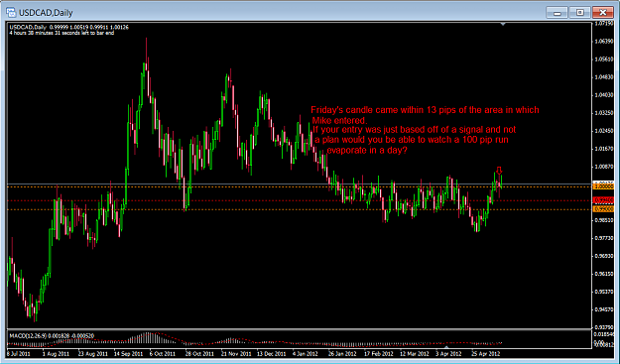Screen dimensions: 620x364
Task: Click the USDCAD chart window icon
Action: [x=11, y=13]
